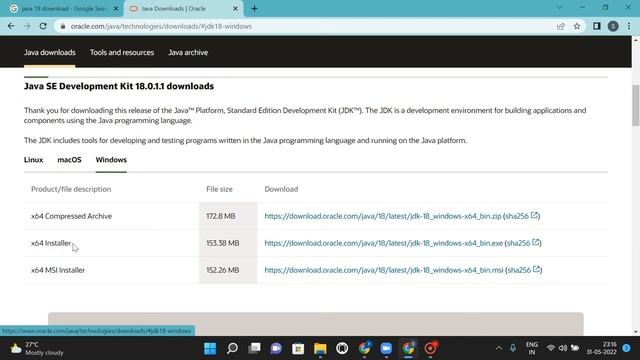Open the battery tray icon
Viewport: 640px width, 360px height.
[x=575, y=348]
